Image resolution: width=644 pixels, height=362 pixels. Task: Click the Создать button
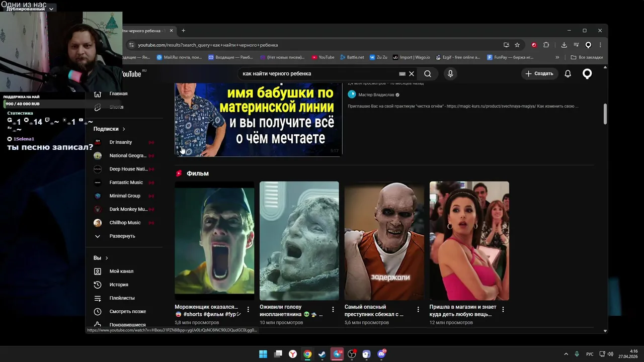539,74
